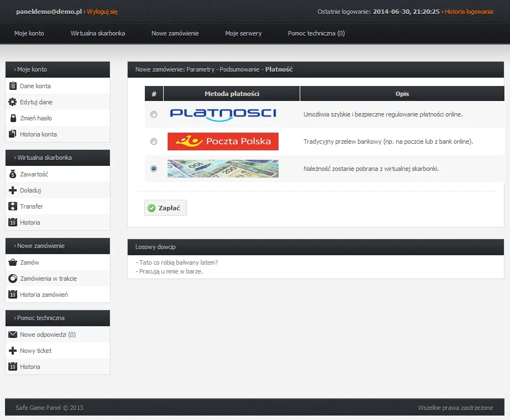The height and width of the screenshot is (420, 510).
Task: Click the Zawartość money bag icon
Action: pos(13,174)
